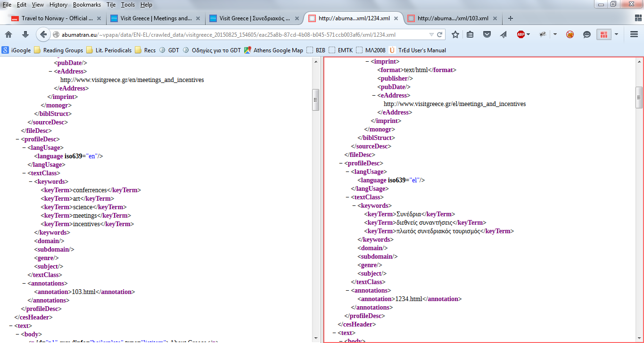
Task: Collapse the text node in left pane
Action: click(10, 326)
